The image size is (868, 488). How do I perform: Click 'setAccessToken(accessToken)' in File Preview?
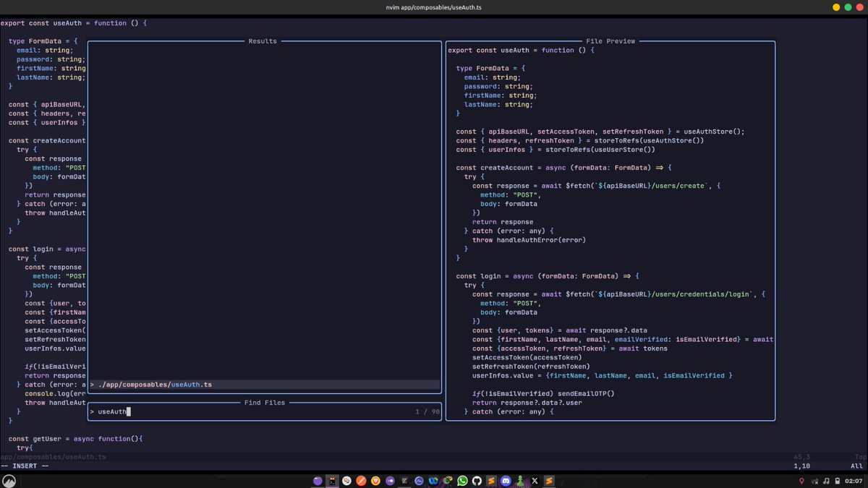click(527, 357)
